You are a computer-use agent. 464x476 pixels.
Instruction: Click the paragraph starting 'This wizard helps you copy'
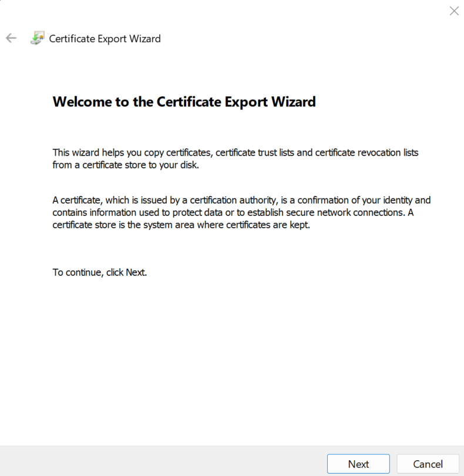[236, 158]
